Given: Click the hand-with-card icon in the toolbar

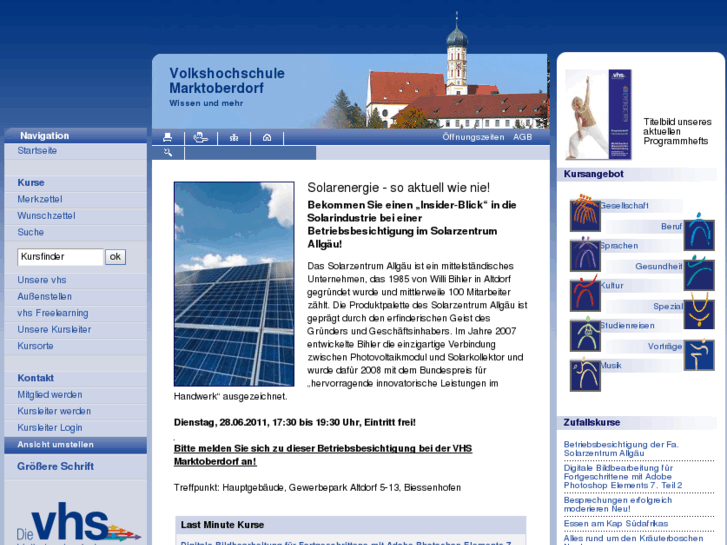Looking at the screenshot, I should [201, 137].
